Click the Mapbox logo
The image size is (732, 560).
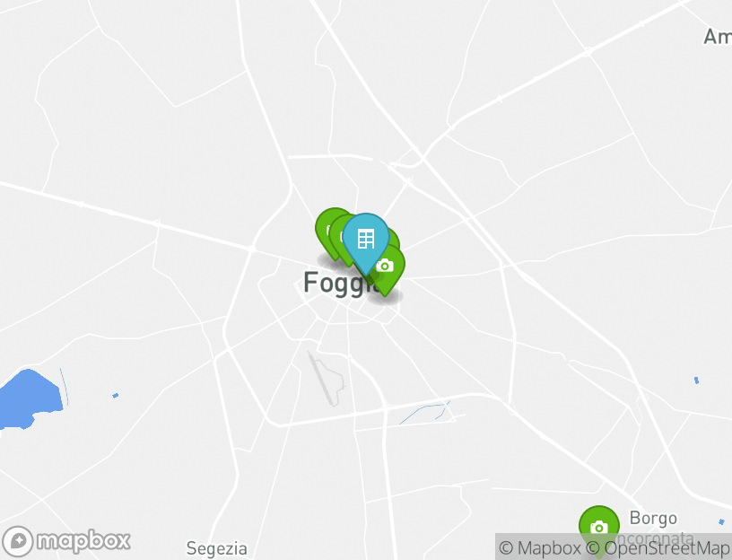pos(65,541)
